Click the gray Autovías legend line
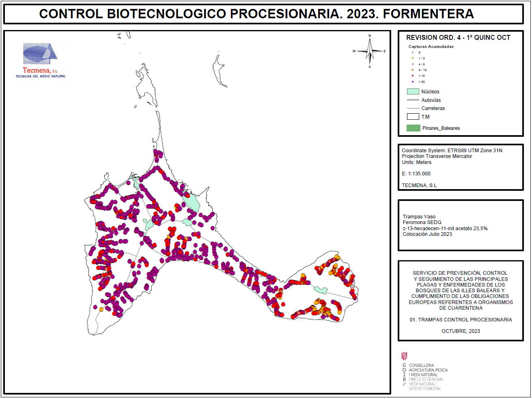532x399 pixels. (x=413, y=100)
